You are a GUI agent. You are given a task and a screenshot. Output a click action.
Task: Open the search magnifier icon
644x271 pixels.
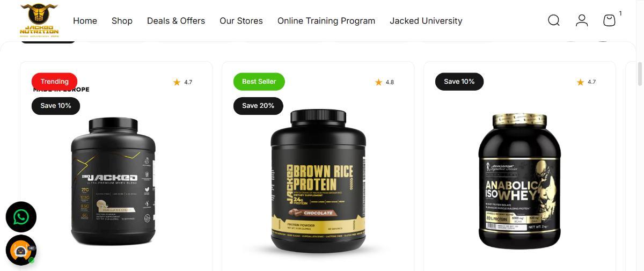click(554, 20)
